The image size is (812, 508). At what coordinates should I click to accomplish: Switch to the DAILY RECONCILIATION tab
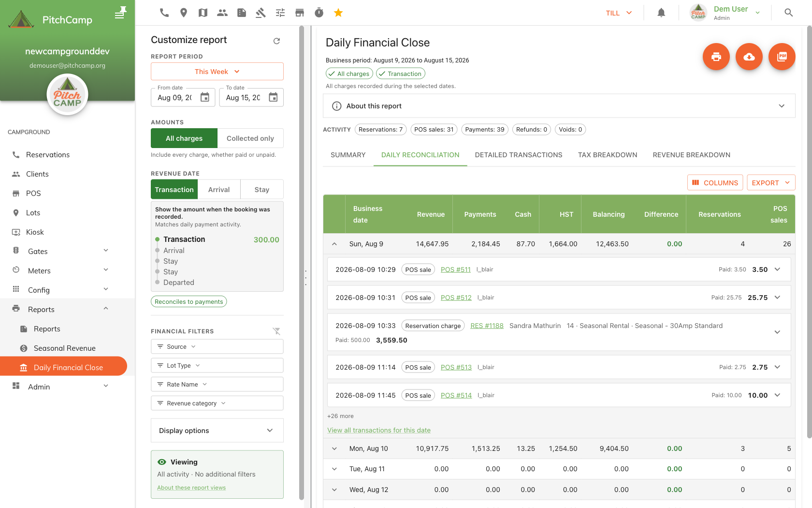point(420,155)
